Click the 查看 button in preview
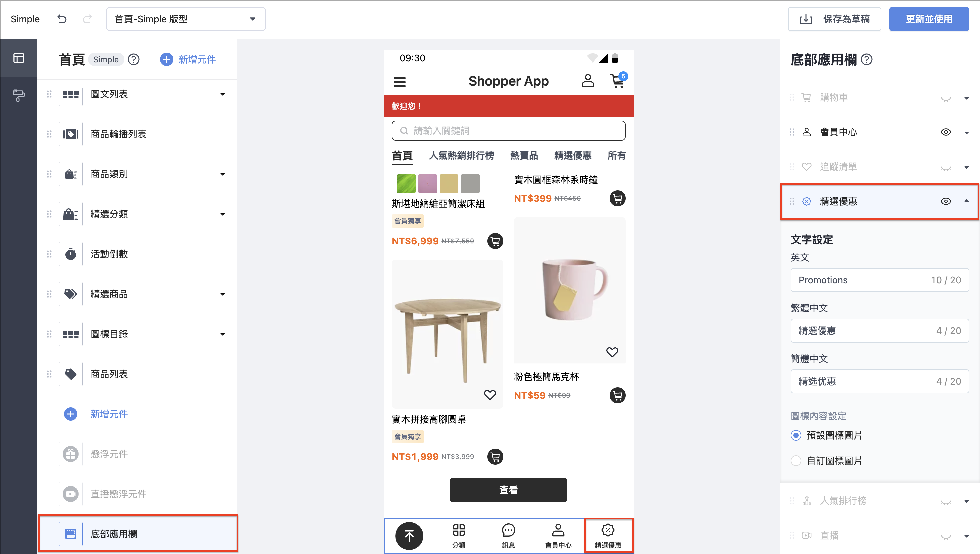This screenshot has height=554, width=980. point(508,490)
